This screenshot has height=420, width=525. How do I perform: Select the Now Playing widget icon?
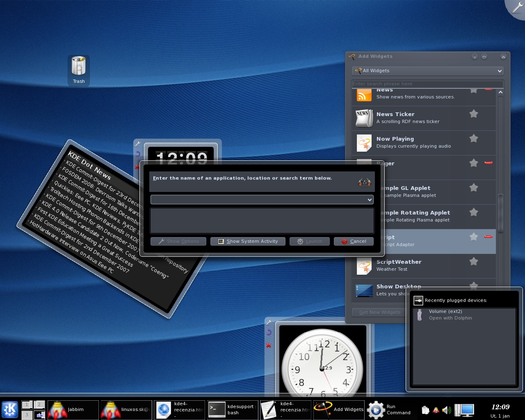[364, 143]
